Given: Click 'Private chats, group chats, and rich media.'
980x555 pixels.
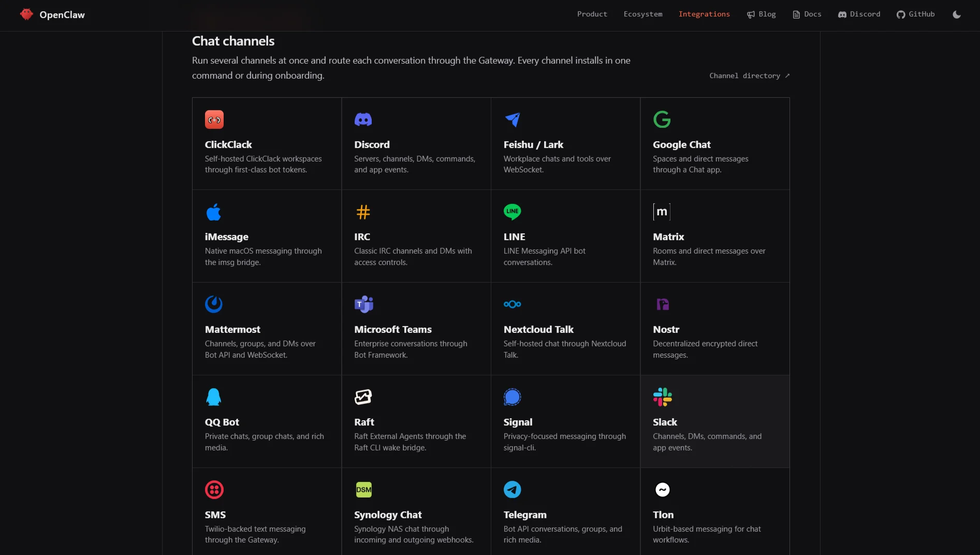Looking at the screenshot, I should tap(265, 442).
